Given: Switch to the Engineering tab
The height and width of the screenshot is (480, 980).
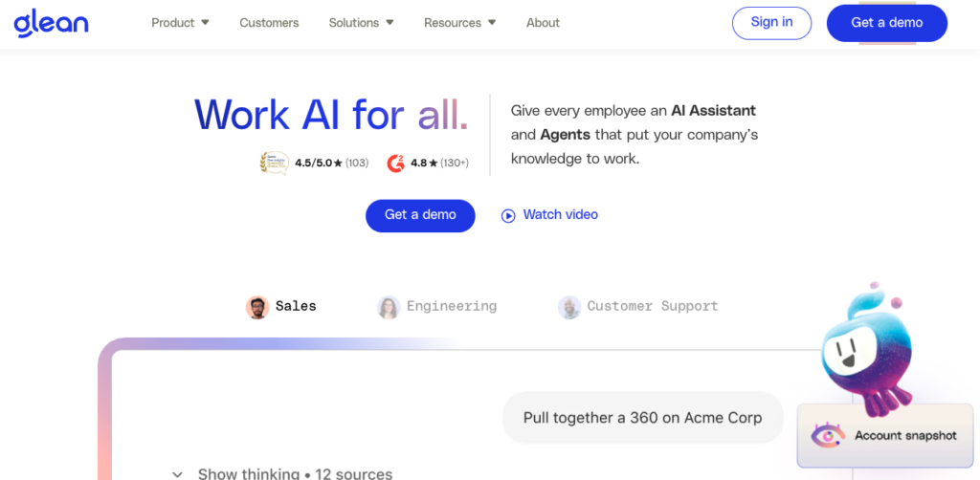Looking at the screenshot, I should click(x=451, y=307).
